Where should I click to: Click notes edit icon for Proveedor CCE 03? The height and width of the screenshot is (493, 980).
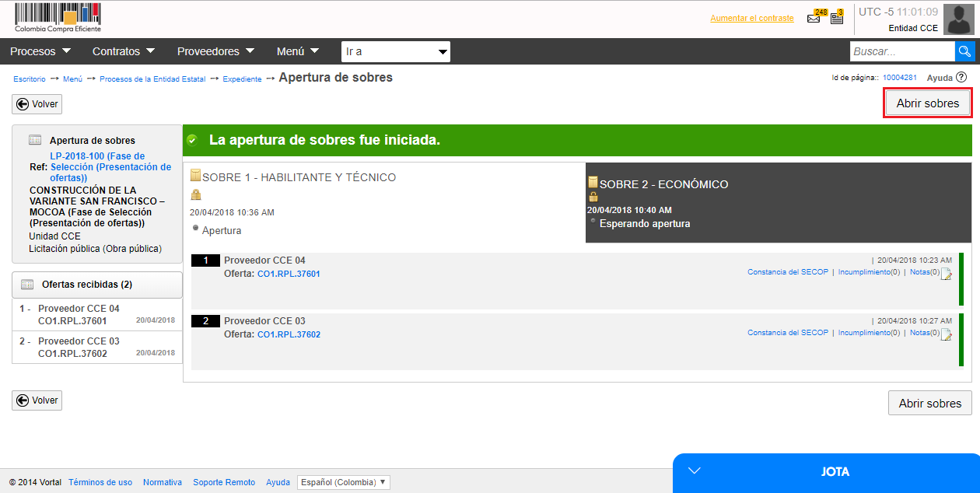946,334
